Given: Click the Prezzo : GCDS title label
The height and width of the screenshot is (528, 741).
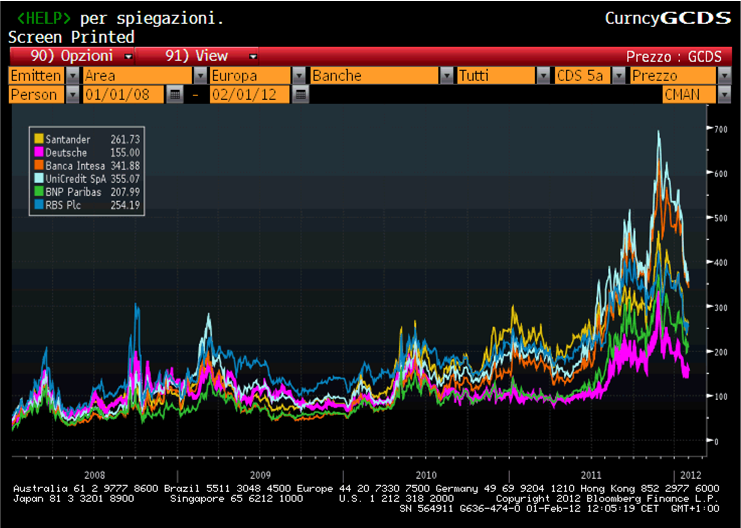Looking at the screenshot, I should coord(673,57).
